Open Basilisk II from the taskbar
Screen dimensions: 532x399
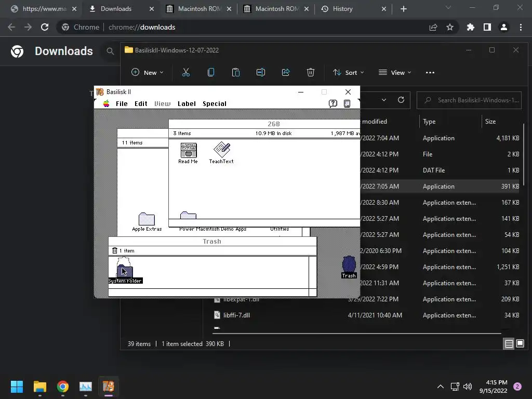[109, 387]
